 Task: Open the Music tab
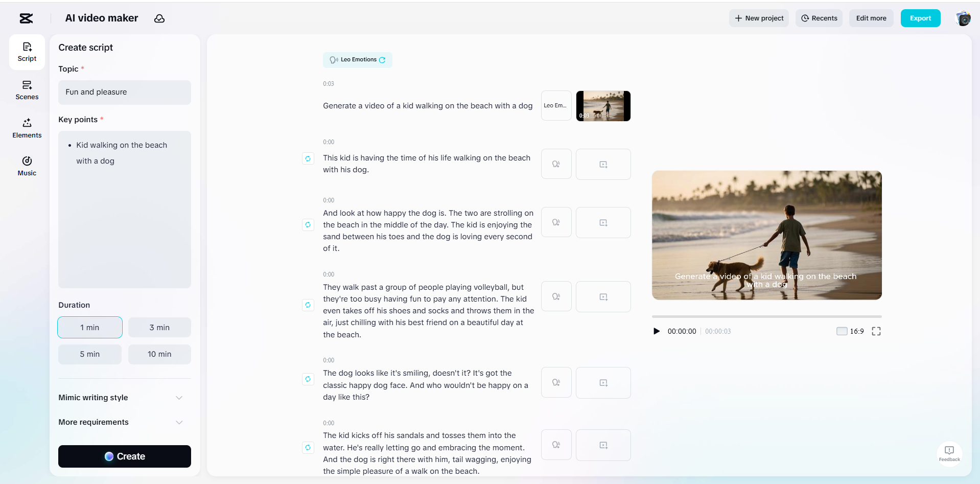coord(27,166)
